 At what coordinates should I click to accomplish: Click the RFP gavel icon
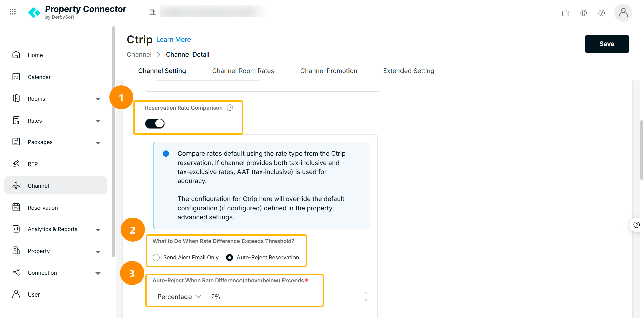tap(16, 164)
